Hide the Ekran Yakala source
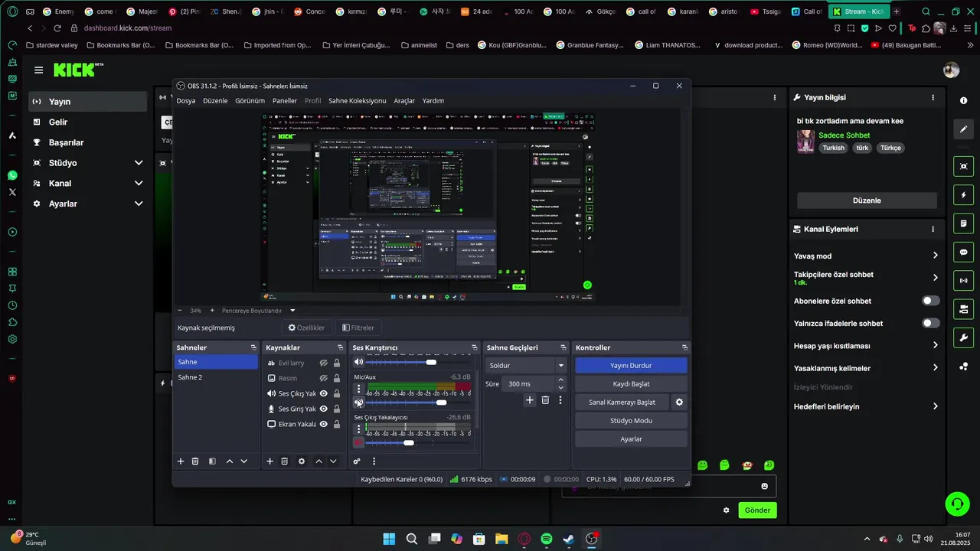 point(323,424)
